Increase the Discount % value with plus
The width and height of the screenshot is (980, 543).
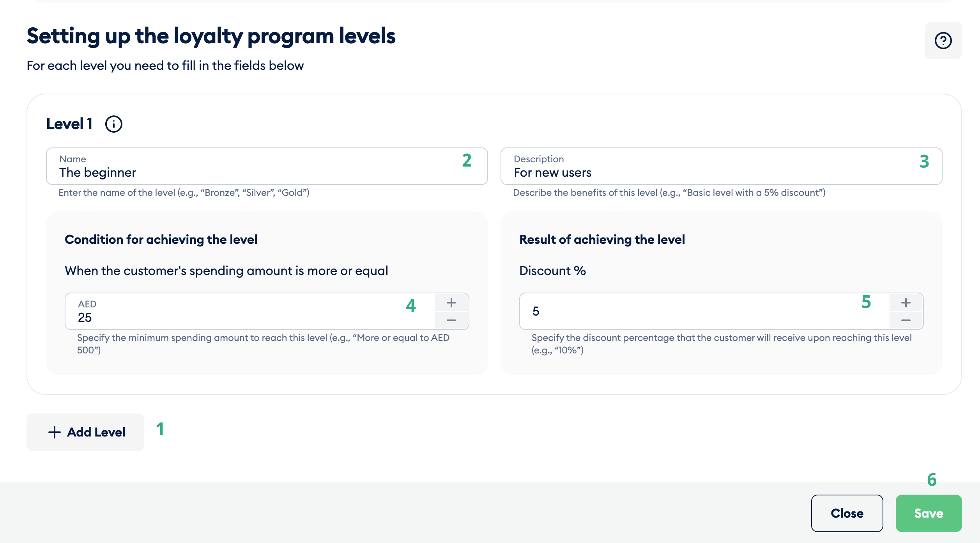906,303
